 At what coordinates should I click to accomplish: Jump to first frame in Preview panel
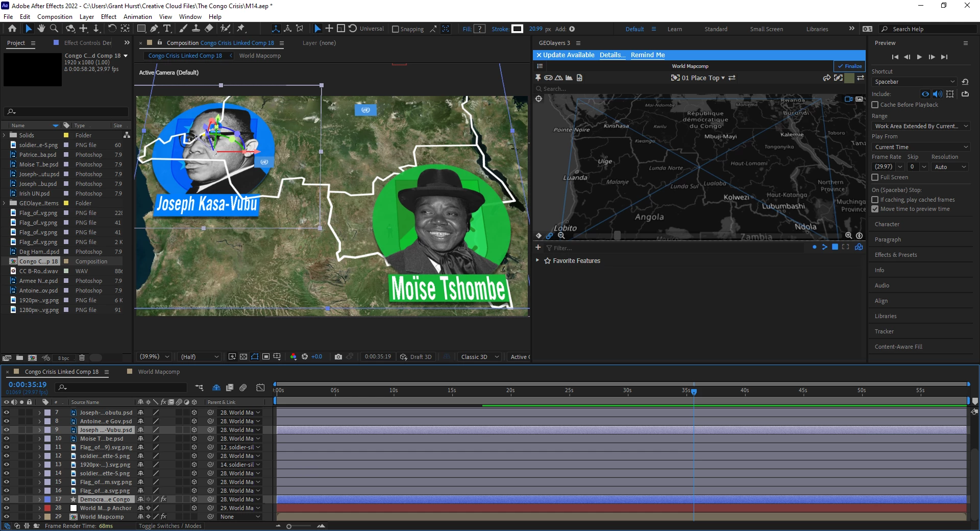click(x=895, y=57)
